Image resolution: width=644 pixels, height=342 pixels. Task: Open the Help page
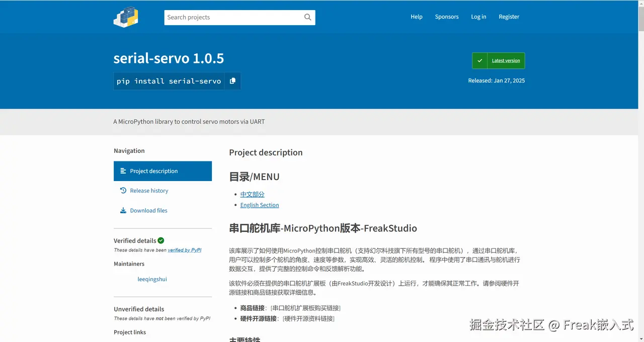tap(417, 17)
